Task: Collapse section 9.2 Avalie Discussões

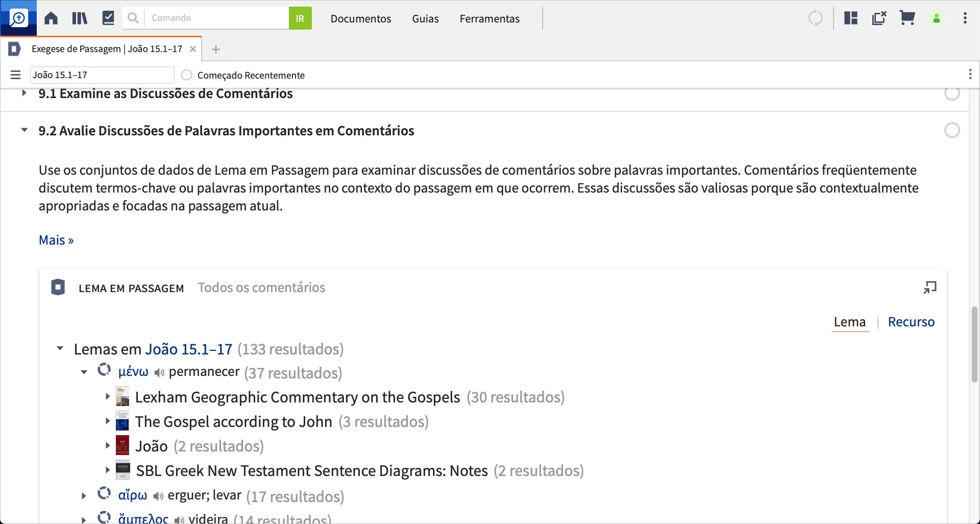Action: pyautogui.click(x=24, y=130)
